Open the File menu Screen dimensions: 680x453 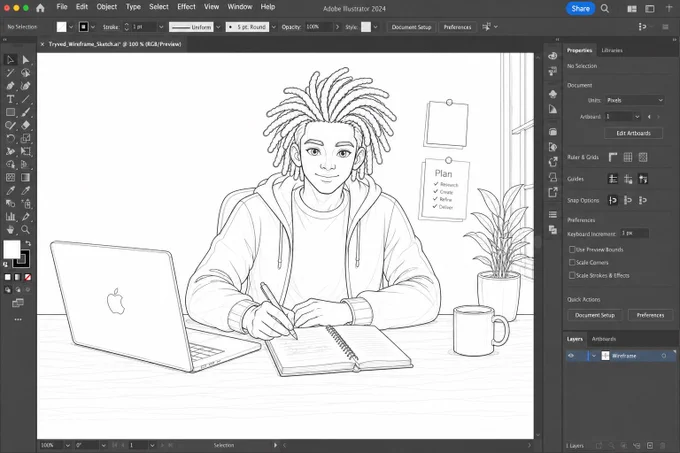pos(62,7)
